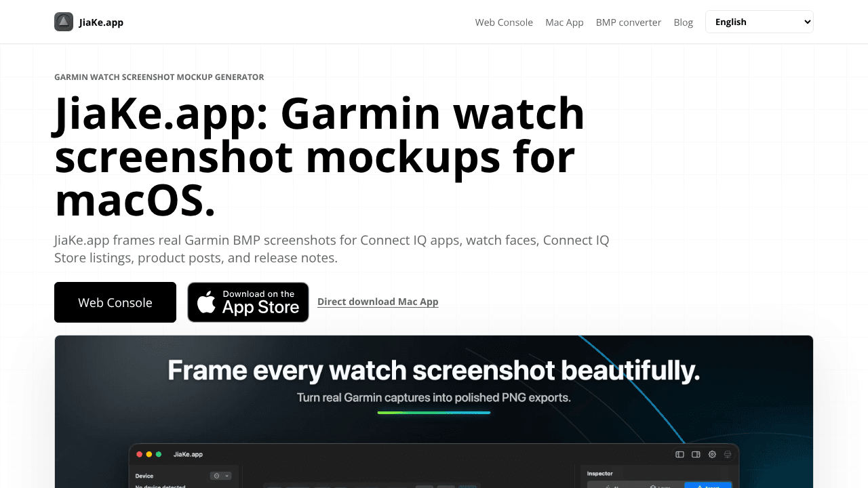Click the black Web Console button
Image resolution: width=868 pixels, height=488 pixels.
115,302
